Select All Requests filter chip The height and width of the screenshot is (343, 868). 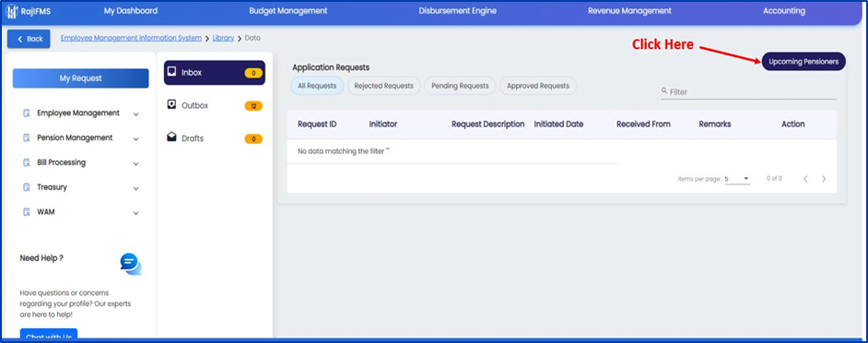point(317,86)
